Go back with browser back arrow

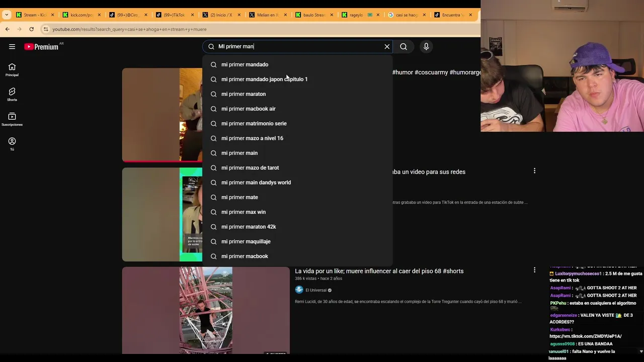click(7, 29)
